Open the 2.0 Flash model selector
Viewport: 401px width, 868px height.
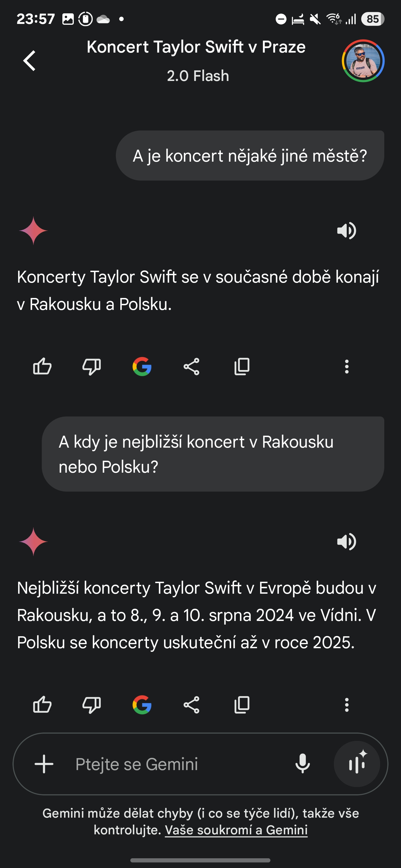click(x=198, y=76)
